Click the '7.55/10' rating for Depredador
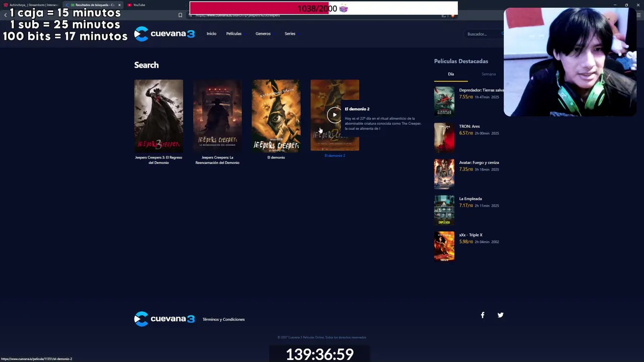The height and width of the screenshot is (362, 644). click(466, 97)
